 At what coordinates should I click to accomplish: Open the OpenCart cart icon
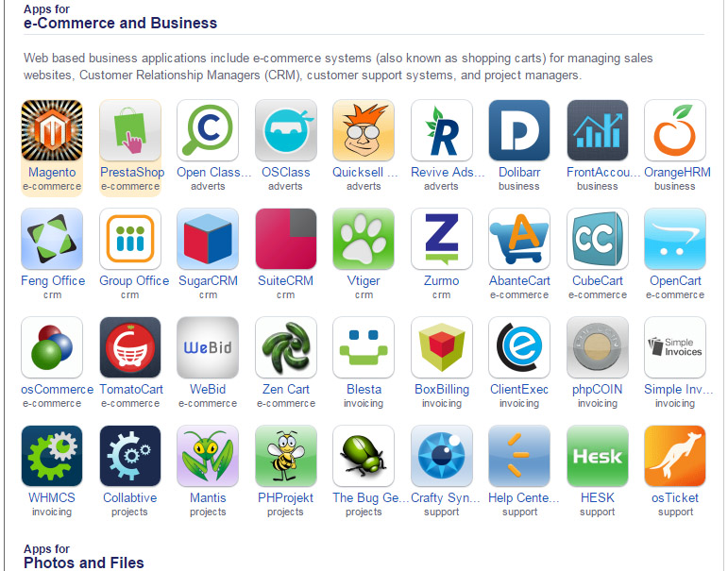[675, 239]
